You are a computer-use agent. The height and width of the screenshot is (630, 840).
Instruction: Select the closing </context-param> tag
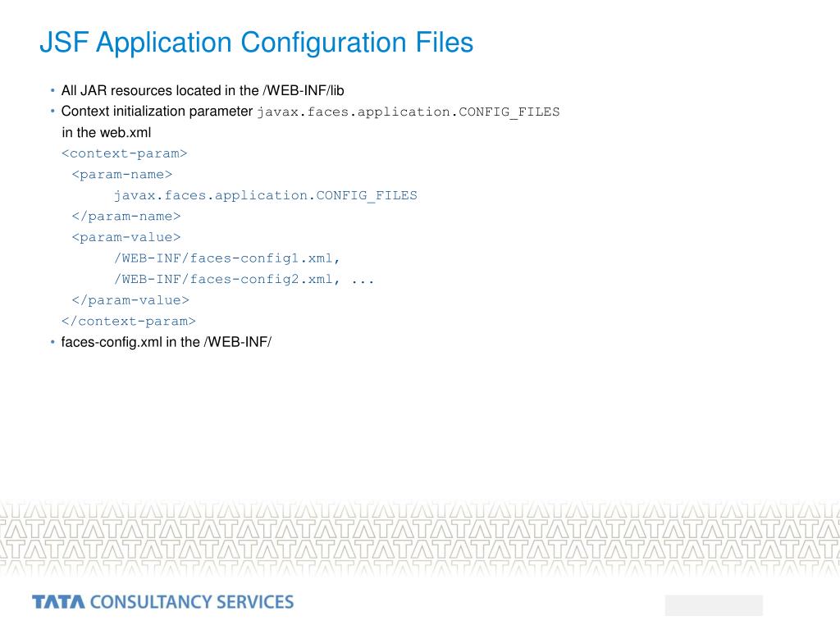tap(129, 321)
